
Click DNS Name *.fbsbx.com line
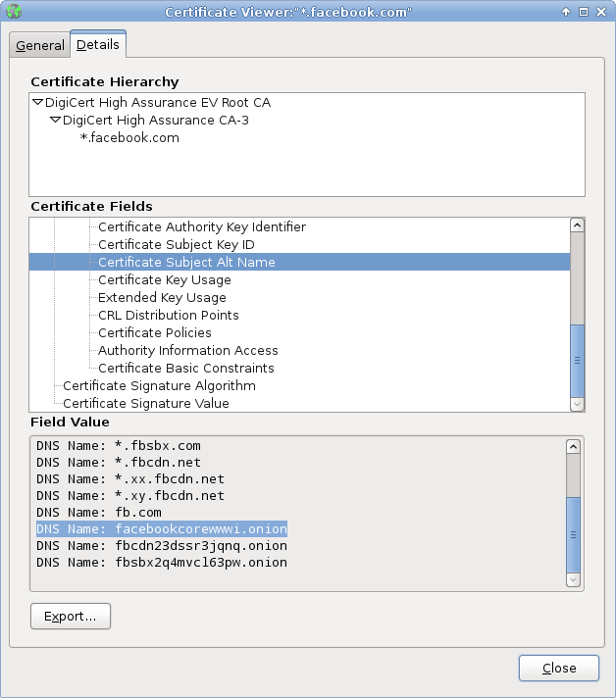point(119,446)
